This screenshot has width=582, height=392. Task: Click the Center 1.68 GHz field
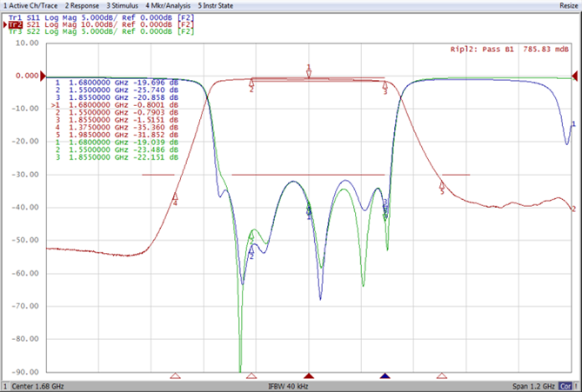tap(37, 387)
